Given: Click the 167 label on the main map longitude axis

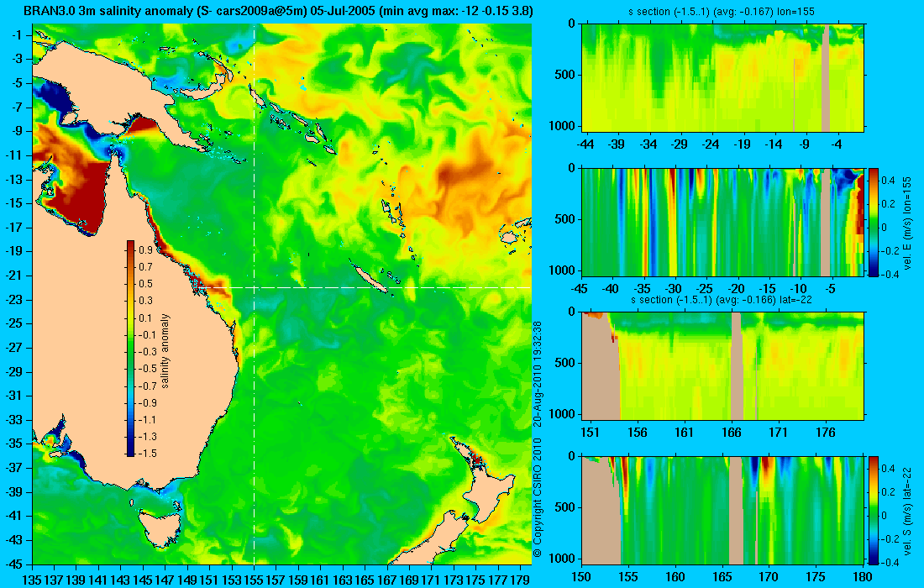Looking at the screenshot, I should click(x=386, y=580).
